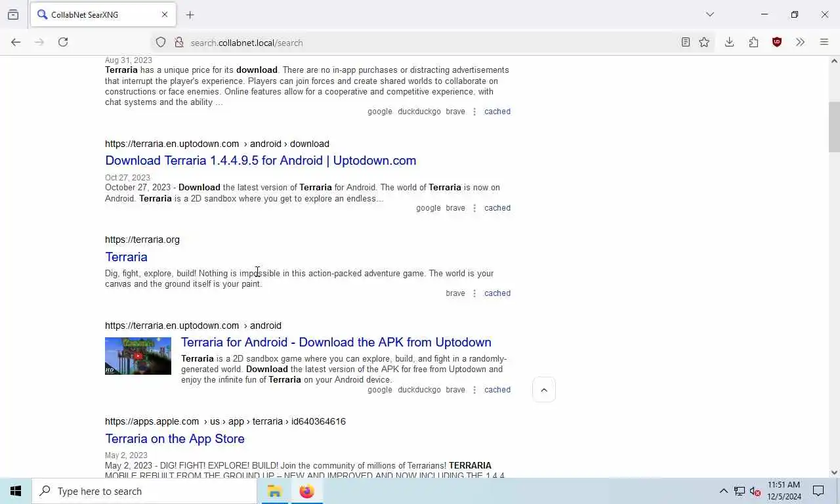Image resolution: width=840 pixels, height=504 pixels.
Task: Open the network status tray icon
Action: 740,491
